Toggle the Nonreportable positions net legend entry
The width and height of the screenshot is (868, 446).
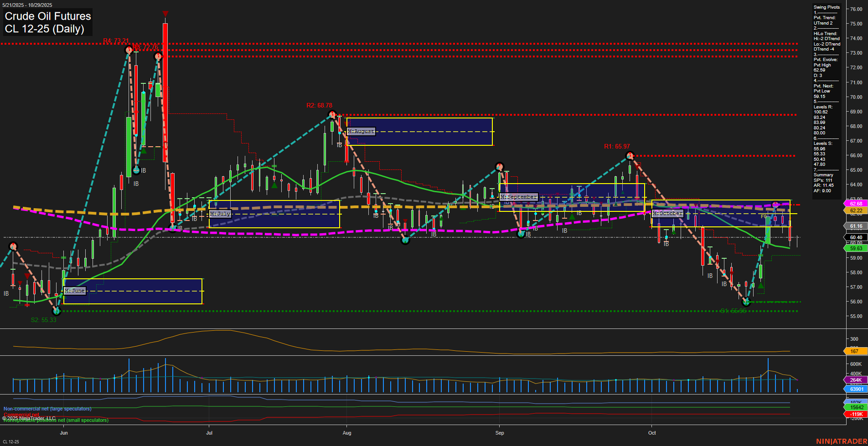56,420
